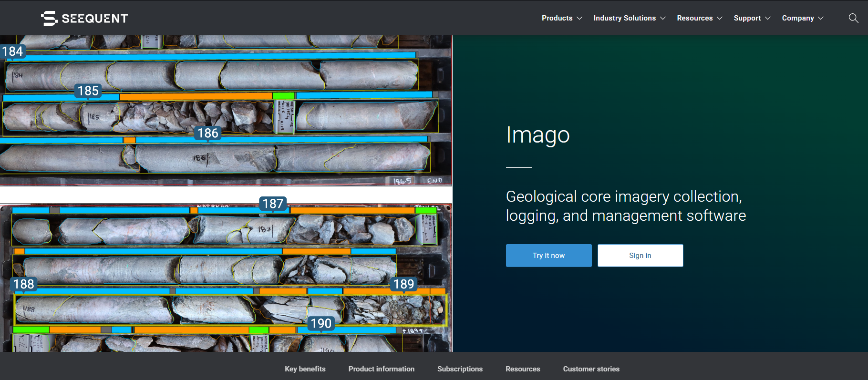This screenshot has width=868, height=380.
Task: Open the Support menu
Action: pos(747,18)
